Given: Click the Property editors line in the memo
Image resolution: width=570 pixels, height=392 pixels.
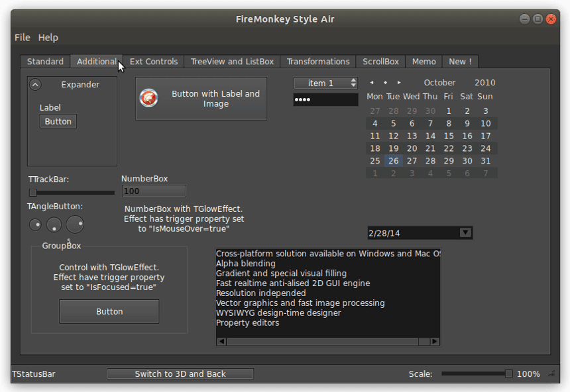Looking at the screenshot, I should point(248,322).
